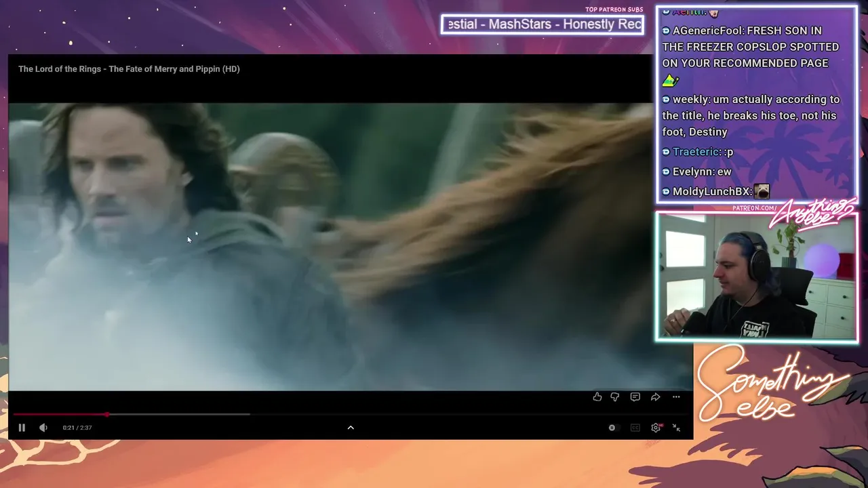Viewport: 868px width, 488px height.
Task: Open the video title 'The Fate of Merry and Pippin'
Action: 129,68
